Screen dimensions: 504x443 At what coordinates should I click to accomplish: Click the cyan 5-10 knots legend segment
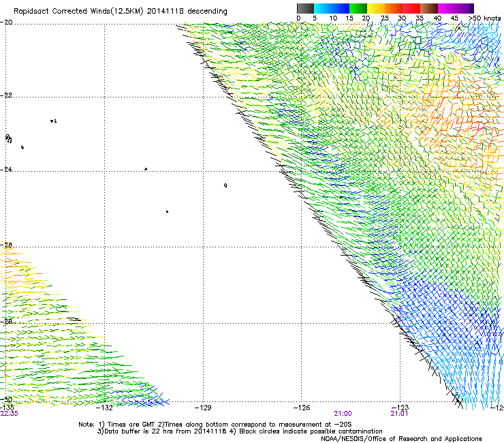pos(323,8)
